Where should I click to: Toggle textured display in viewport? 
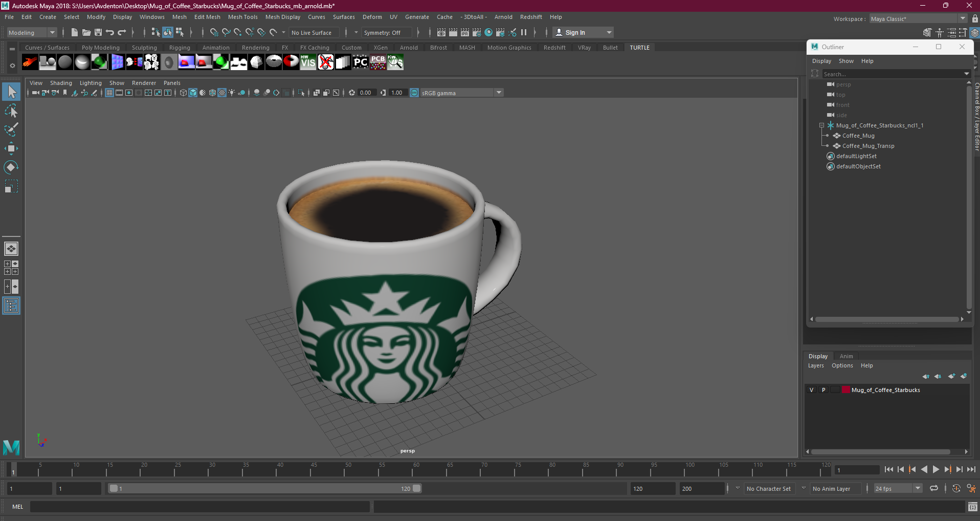[x=222, y=93]
